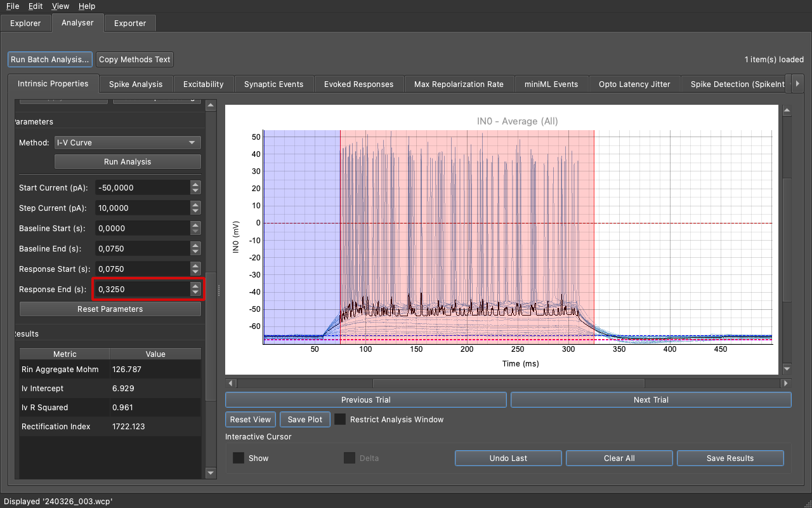Click the Next Trial button
The height and width of the screenshot is (508, 812).
651,400
